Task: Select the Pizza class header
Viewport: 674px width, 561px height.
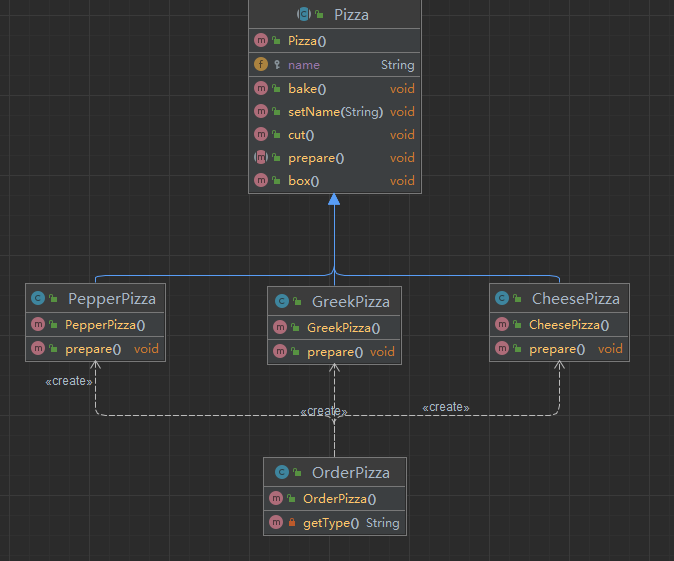Action: pyautogui.click(x=335, y=14)
